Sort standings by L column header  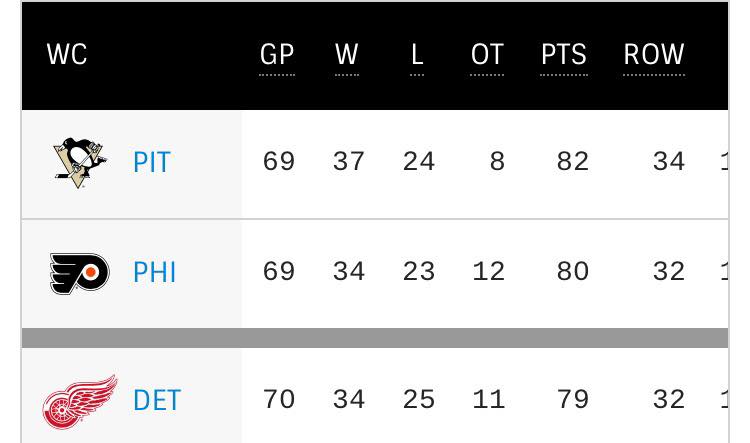pyautogui.click(x=417, y=54)
